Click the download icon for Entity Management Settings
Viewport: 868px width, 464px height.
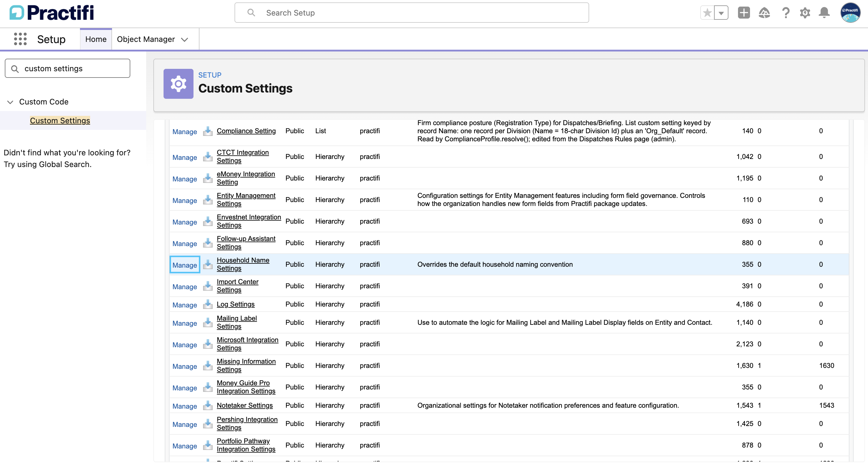(x=208, y=199)
